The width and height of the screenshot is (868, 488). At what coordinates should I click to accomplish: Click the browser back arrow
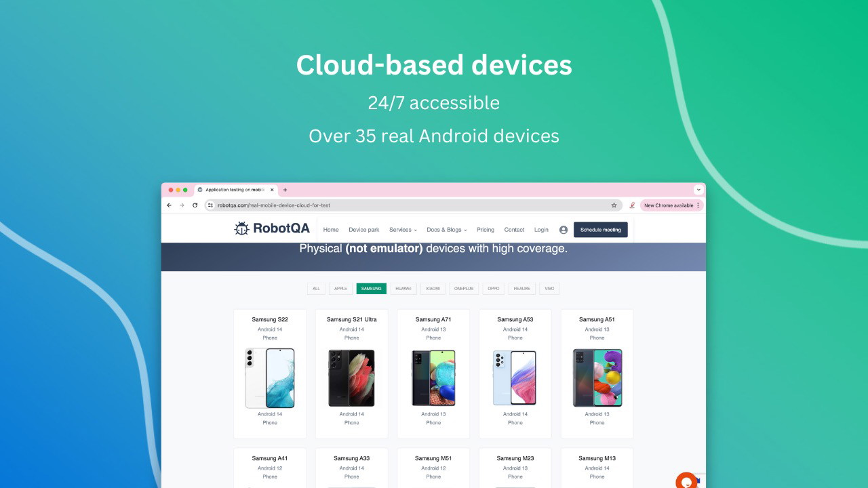click(170, 205)
